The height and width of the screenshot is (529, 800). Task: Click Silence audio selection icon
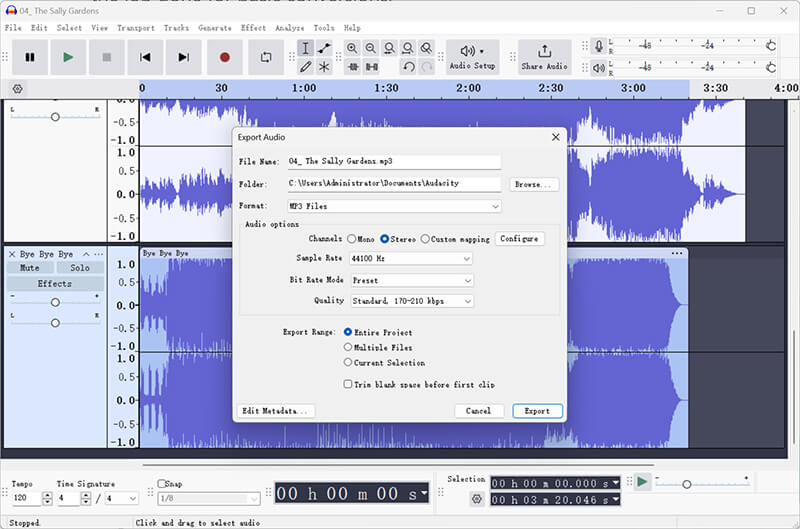pos(372,67)
